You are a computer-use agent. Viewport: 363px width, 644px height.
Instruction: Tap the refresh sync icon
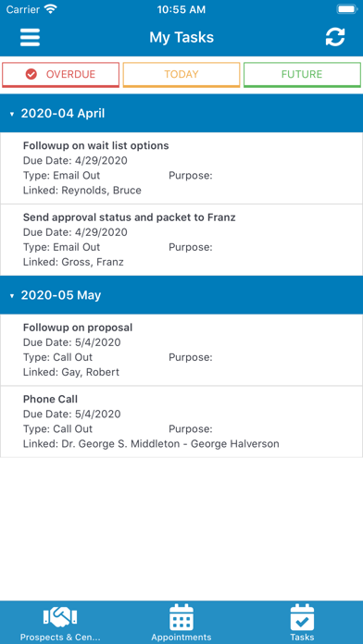335,37
